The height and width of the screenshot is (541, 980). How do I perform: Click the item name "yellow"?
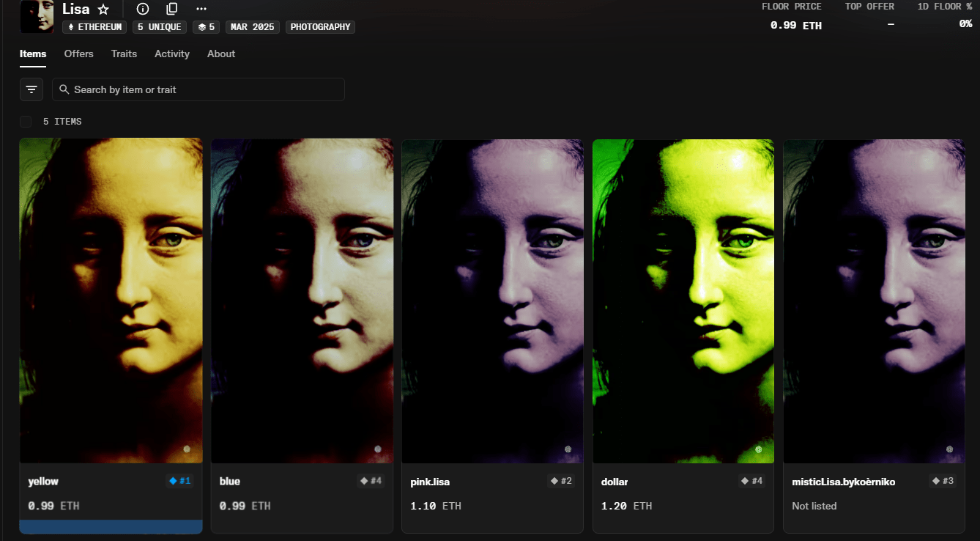43,482
